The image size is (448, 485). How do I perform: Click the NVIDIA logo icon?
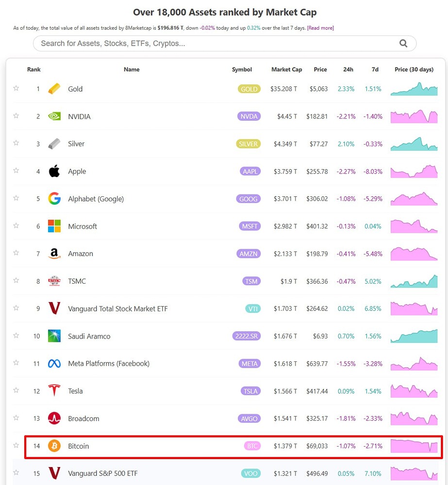point(54,116)
